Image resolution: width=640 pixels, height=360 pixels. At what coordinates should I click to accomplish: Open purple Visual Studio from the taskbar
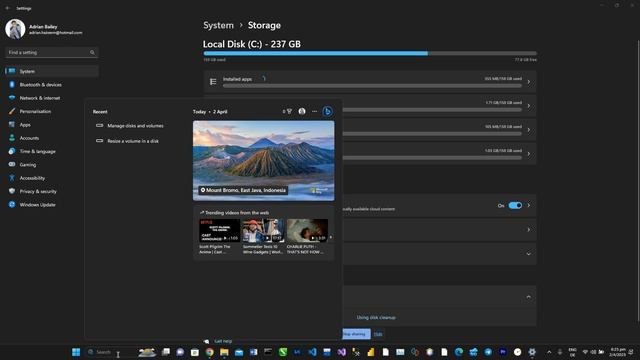(x=342, y=352)
